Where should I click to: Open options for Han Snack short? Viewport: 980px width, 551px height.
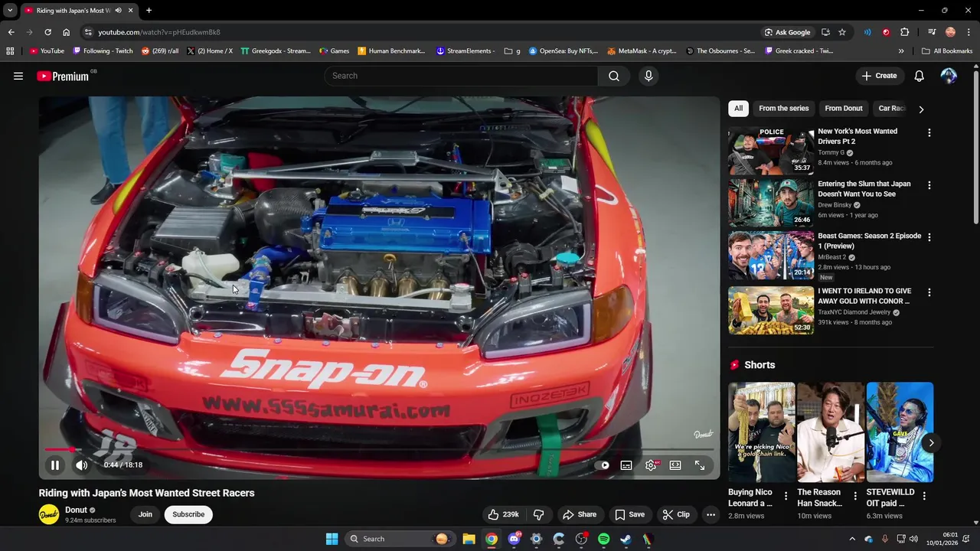point(855,496)
